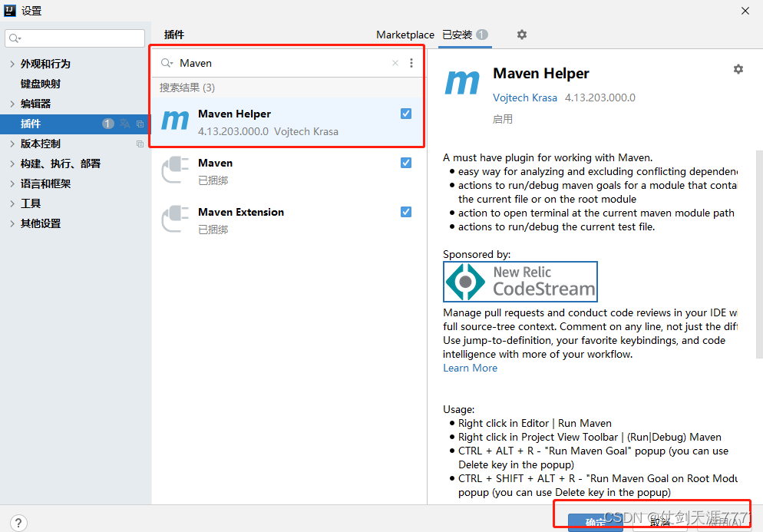Click the large Maven Helper logo in details
763x532 pixels.
[462, 82]
